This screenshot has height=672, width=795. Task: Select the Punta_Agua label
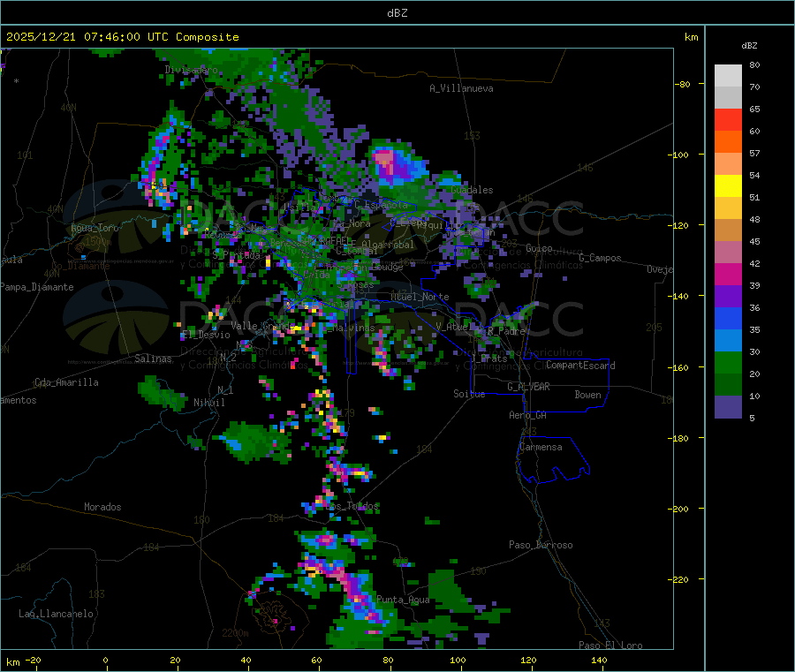click(403, 600)
